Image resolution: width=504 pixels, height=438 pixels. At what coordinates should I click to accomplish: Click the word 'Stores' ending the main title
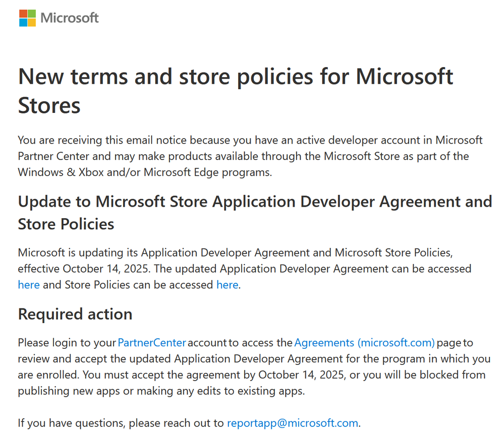pyautogui.click(x=49, y=106)
